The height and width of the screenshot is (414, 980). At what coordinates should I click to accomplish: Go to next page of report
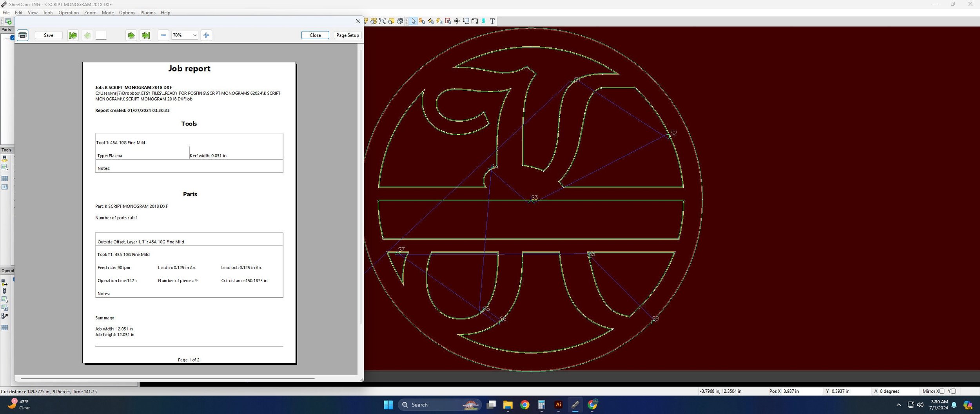click(x=131, y=35)
